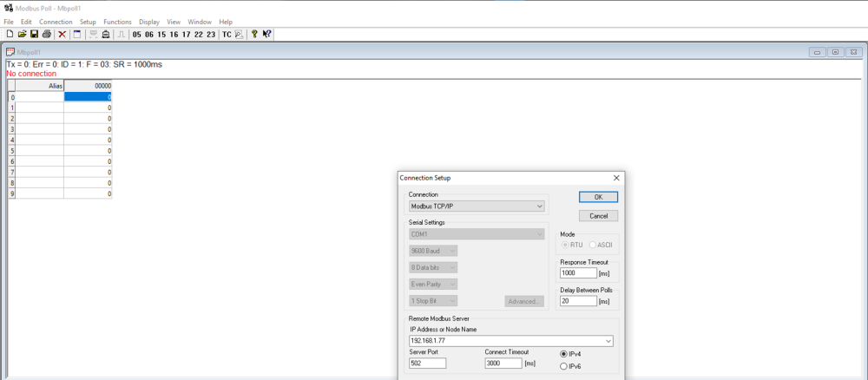Screen dimensions: 868x380
Task: Click the 9600 Baud dropdown
Action: [x=433, y=251]
